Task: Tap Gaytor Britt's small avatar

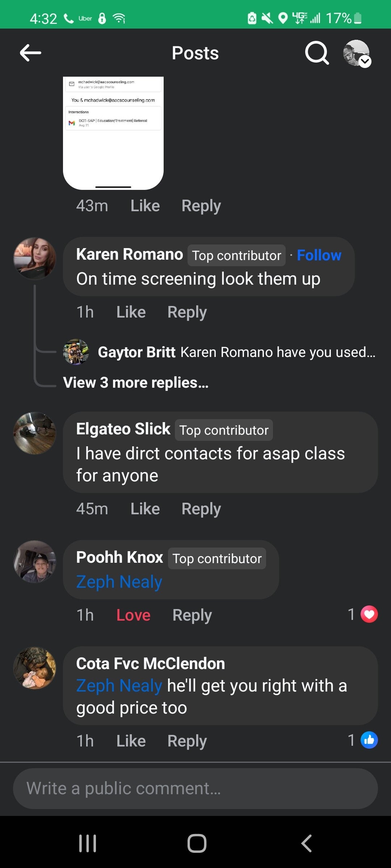Action: click(76, 352)
